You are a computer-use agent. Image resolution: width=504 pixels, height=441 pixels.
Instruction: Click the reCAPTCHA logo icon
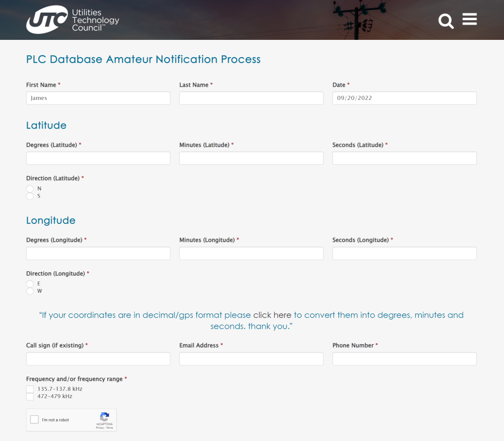tap(104, 417)
